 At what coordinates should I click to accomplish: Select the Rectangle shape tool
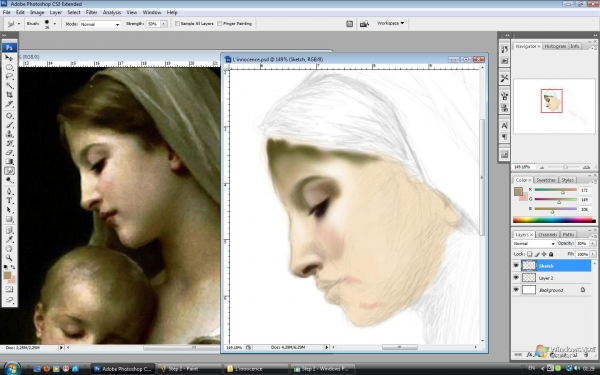[9, 219]
